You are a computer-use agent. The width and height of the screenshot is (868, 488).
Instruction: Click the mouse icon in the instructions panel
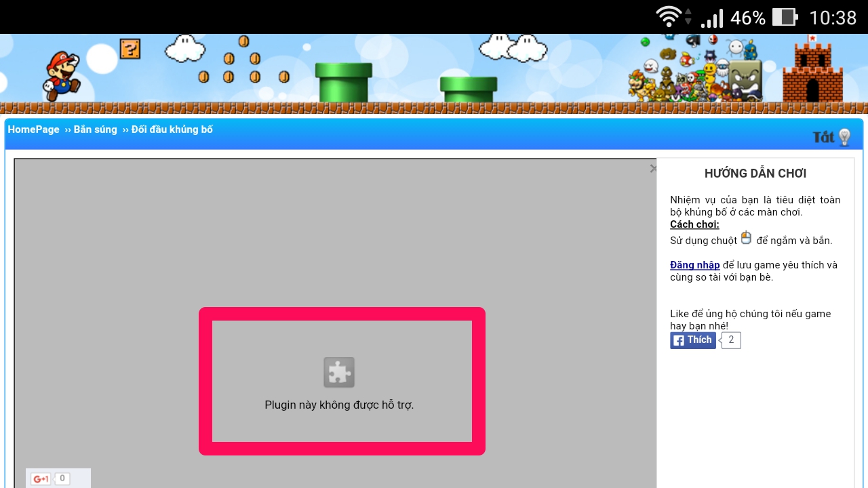(746, 237)
